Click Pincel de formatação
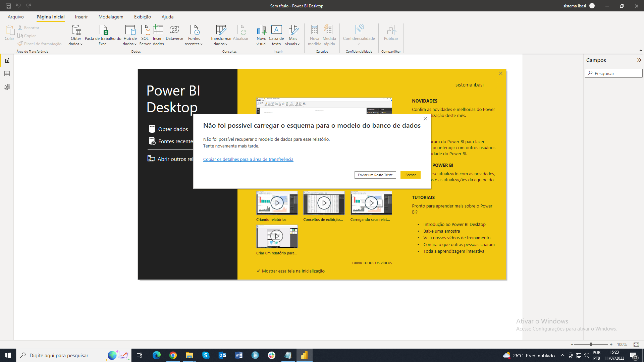Viewport: 644px width, 362px height. tap(40, 44)
